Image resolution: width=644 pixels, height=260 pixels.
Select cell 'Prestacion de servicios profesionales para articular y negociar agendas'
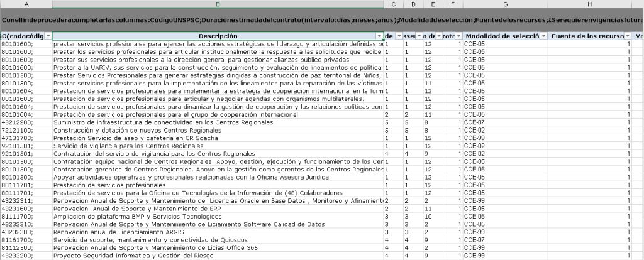(x=218, y=99)
